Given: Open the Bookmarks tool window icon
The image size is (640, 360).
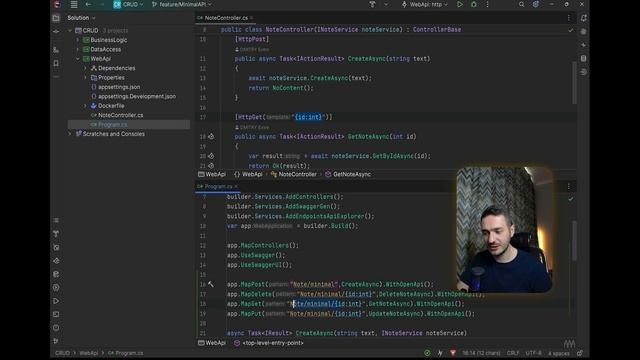Looking at the screenshot, I should pyautogui.click(x=56, y=63).
